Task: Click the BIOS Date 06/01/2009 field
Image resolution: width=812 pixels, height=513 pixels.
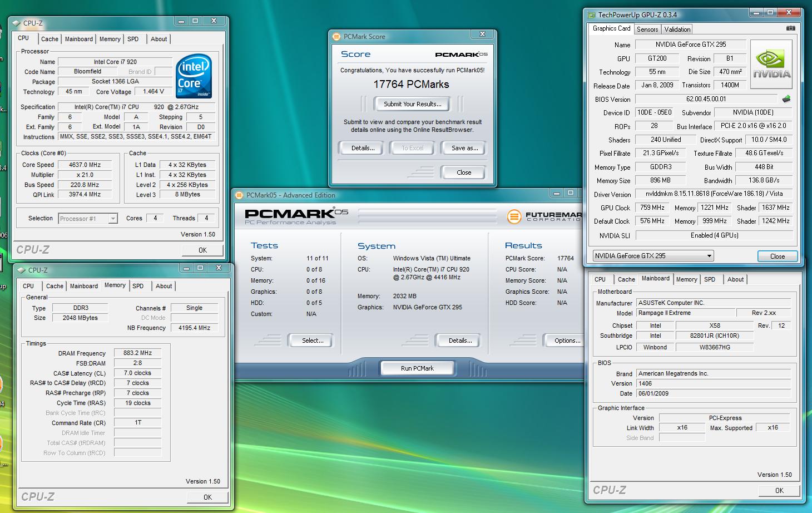Action: point(713,393)
